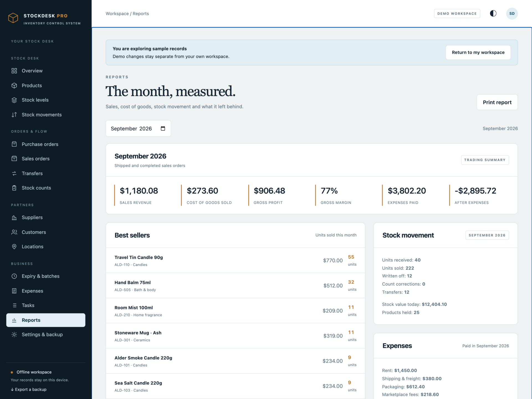The width and height of the screenshot is (532, 399).
Task: Click the Demo Workspace badge button
Action: (x=457, y=14)
